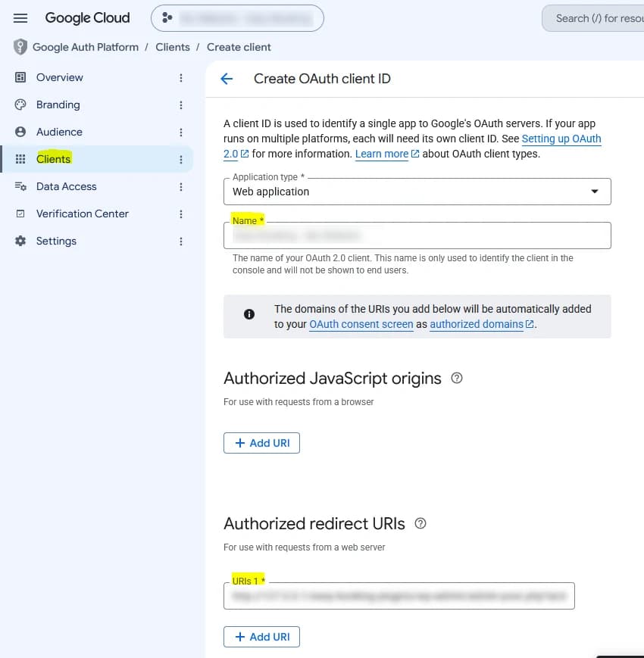Click the Branding palette icon
The height and width of the screenshot is (658, 644).
(20, 105)
